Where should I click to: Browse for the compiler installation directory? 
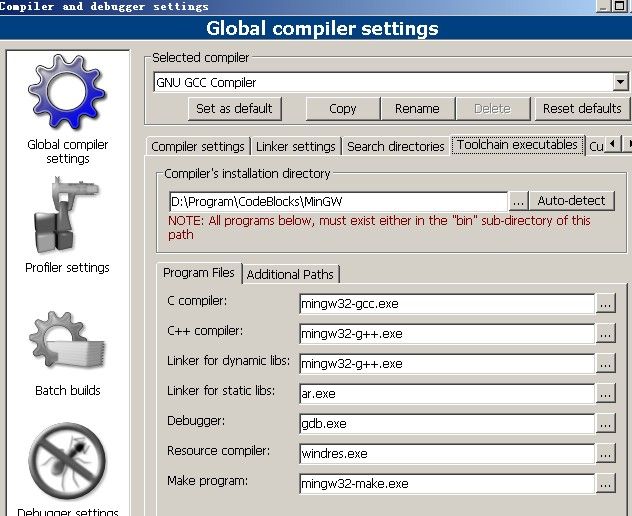518,201
